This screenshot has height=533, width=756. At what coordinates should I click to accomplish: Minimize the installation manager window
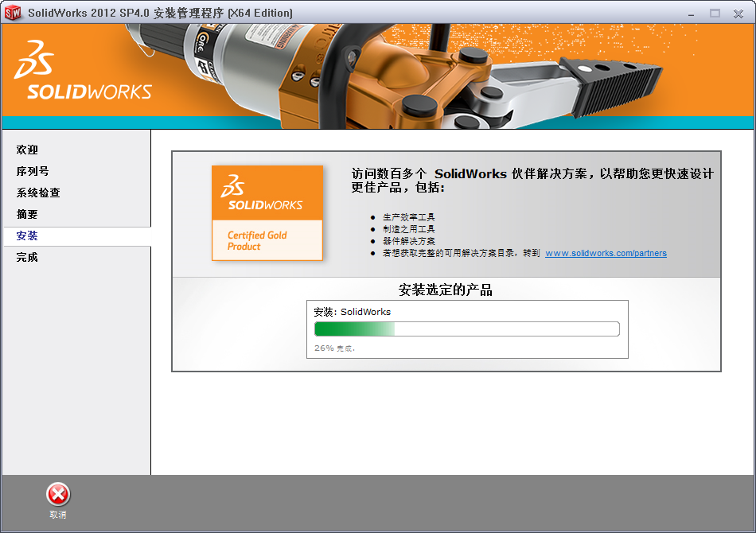pyautogui.click(x=692, y=14)
